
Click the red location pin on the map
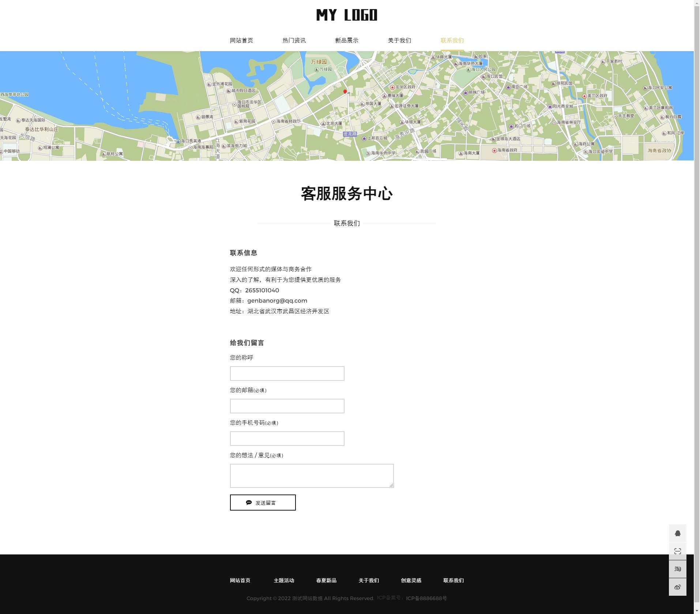point(344,92)
